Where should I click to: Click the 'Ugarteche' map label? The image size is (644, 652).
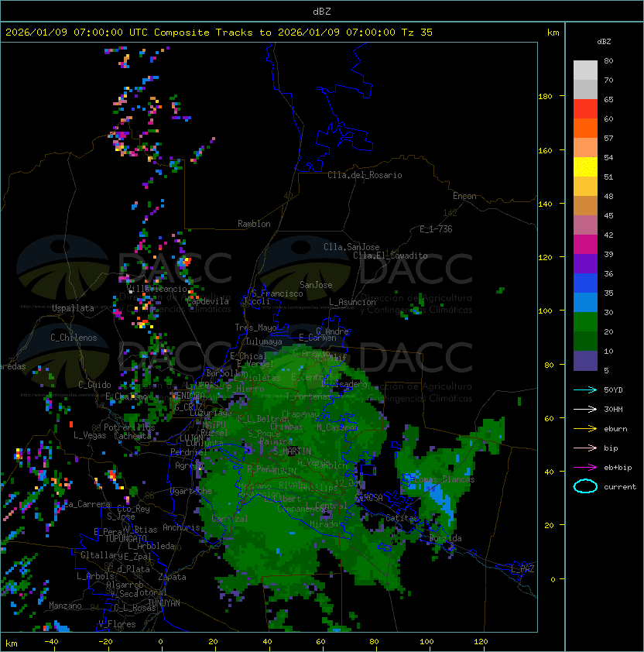tap(191, 491)
